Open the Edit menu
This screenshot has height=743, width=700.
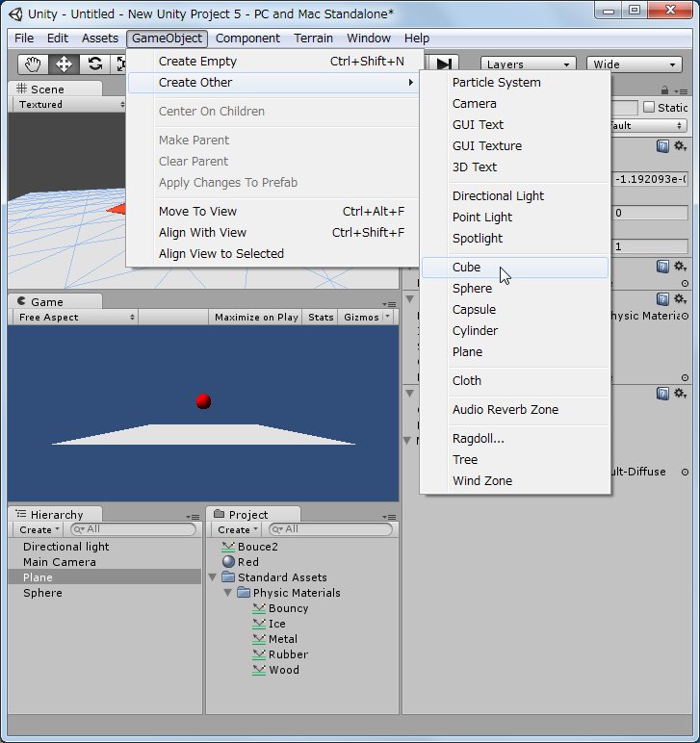(58, 38)
